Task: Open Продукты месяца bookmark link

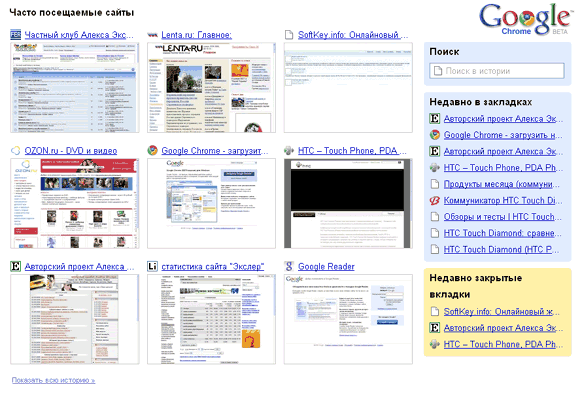Action: point(502,184)
